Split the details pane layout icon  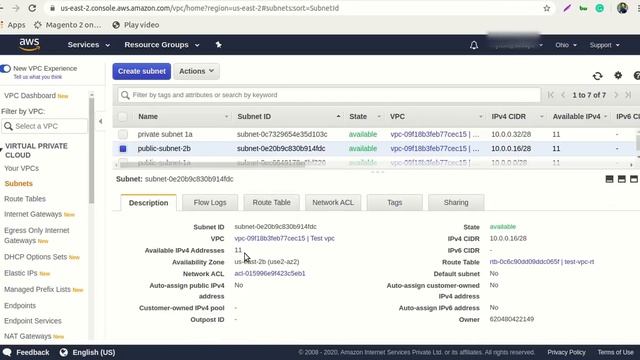click(622, 179)
